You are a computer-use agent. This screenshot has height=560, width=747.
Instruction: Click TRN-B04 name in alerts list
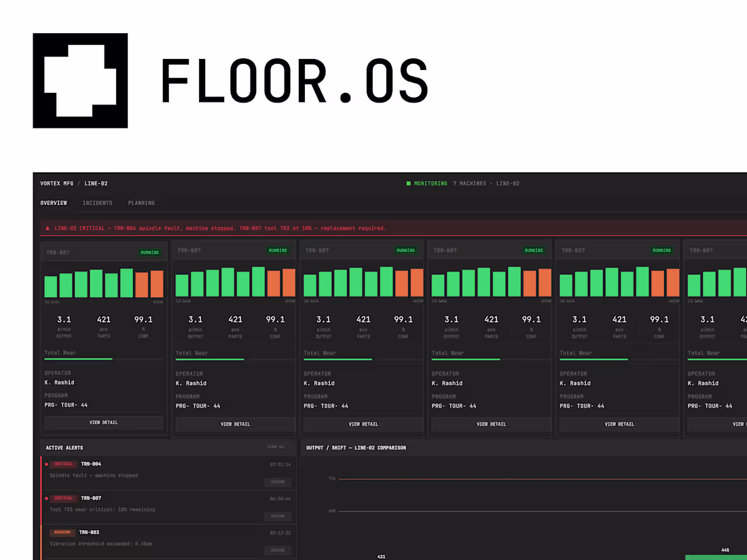91,464
